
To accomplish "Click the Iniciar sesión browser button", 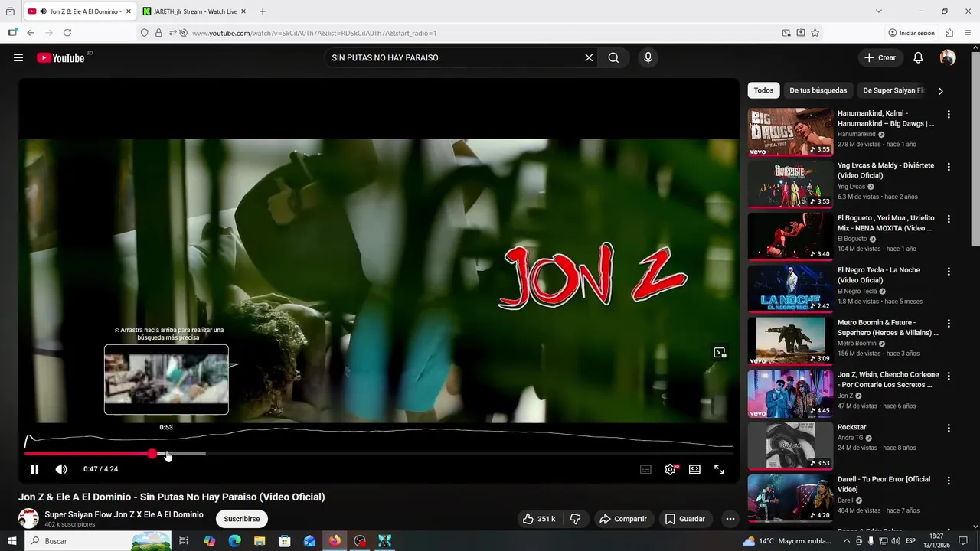I will pyautogui.click(x=912, y=33).
